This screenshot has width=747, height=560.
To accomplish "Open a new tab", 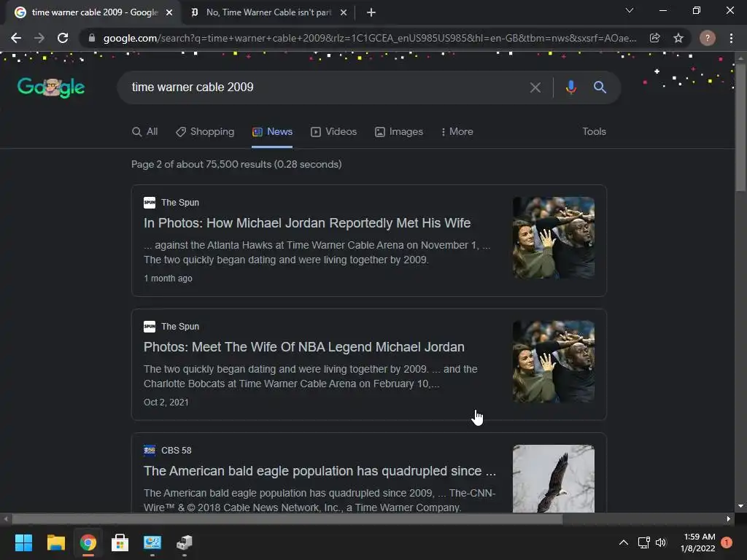I will pyautogui.click(x=371, y=12).
